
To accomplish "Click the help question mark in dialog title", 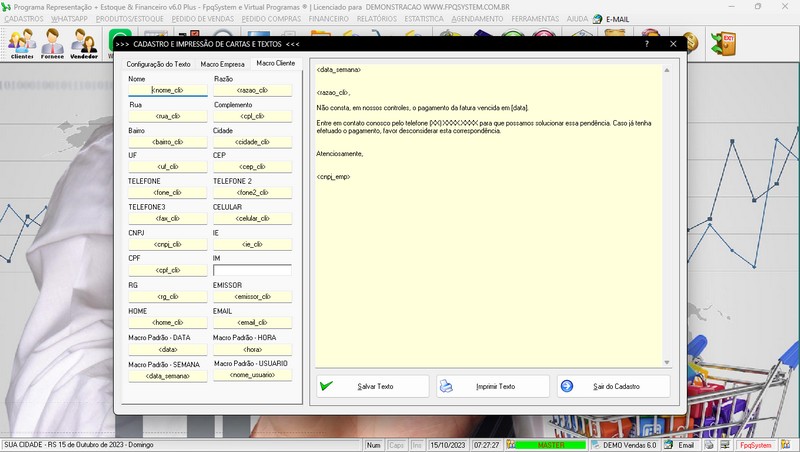I will coord(646,44).
